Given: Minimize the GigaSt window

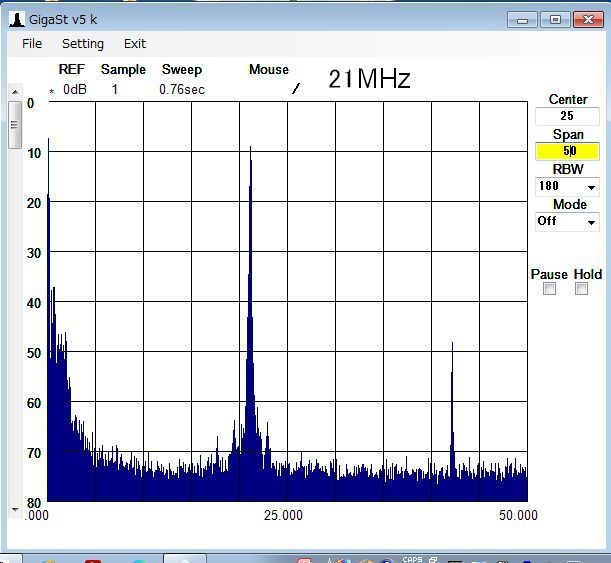Looking at the screenshot, I should point(522,19).
